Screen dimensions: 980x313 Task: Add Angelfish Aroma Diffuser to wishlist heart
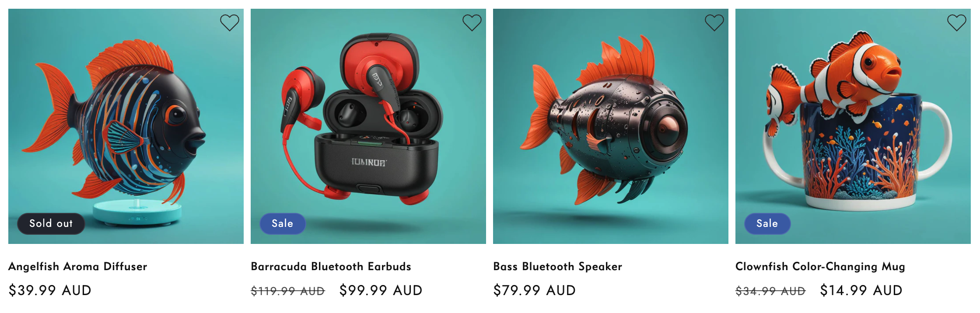click(x=230, y=23)
